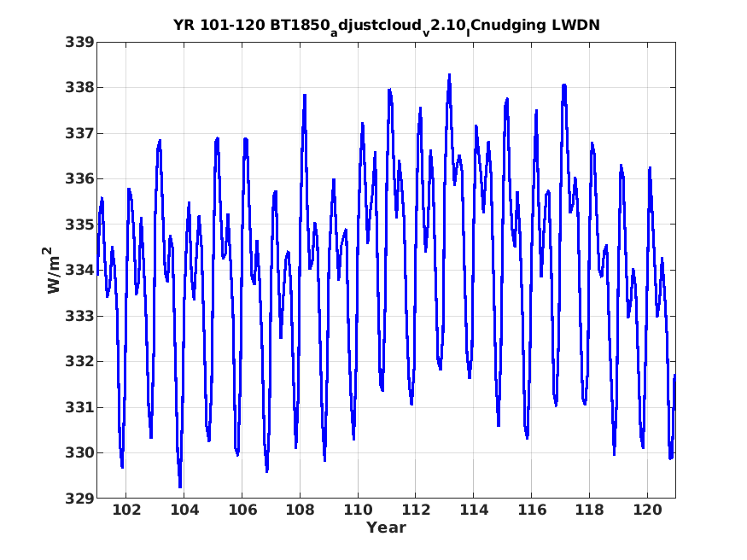
Task: Click the lowest trough near year 104
Action: pos(180,487)
